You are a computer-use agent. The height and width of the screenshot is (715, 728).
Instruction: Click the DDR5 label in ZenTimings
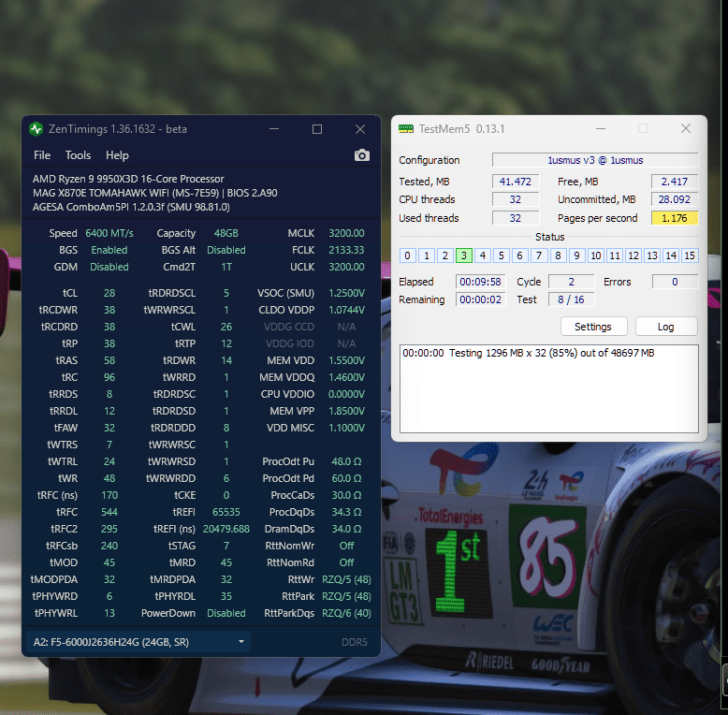coord(355,642)
